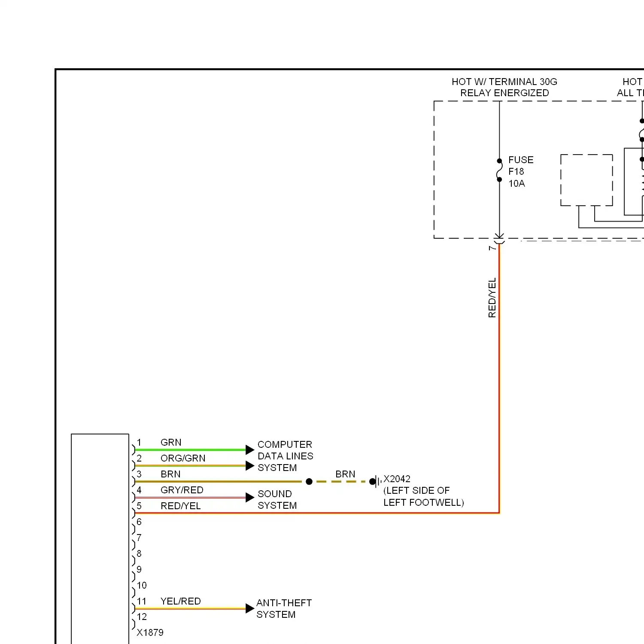
Task: Click the X2042 ground label
Action: [x=397, y=479]
